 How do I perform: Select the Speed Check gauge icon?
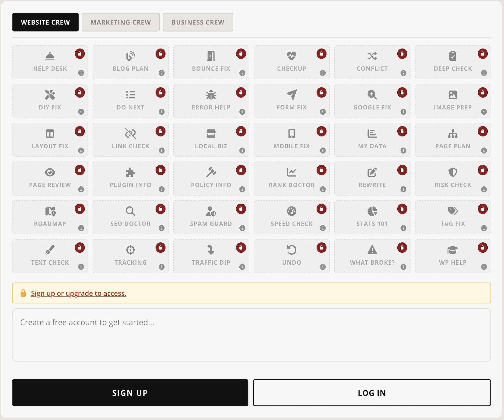point(292,211)
